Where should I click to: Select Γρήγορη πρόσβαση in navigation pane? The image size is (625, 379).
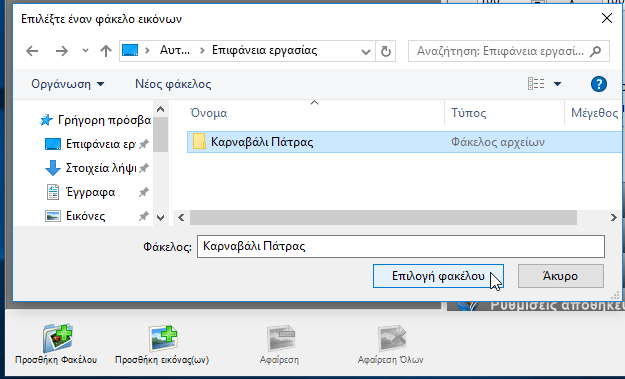[95, 120]
